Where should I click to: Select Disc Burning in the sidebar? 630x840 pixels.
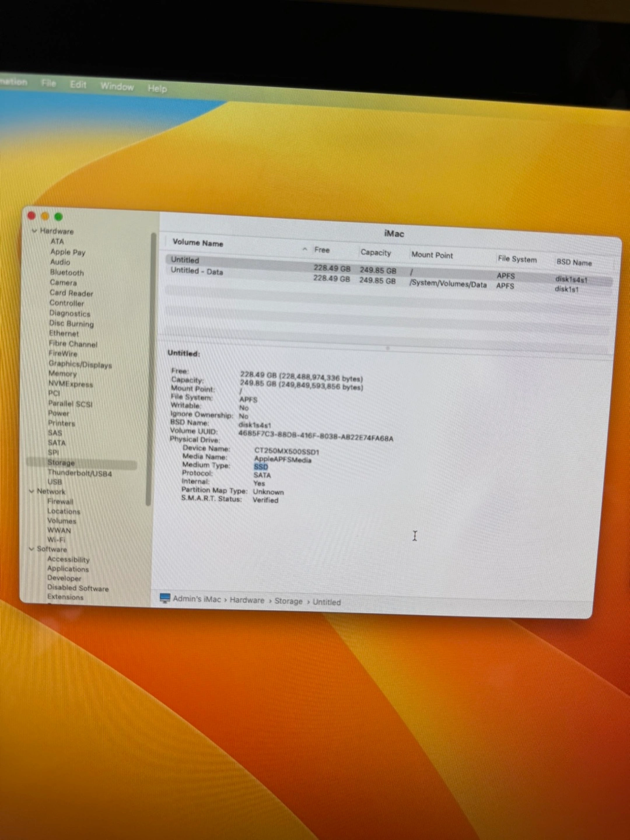71,323
